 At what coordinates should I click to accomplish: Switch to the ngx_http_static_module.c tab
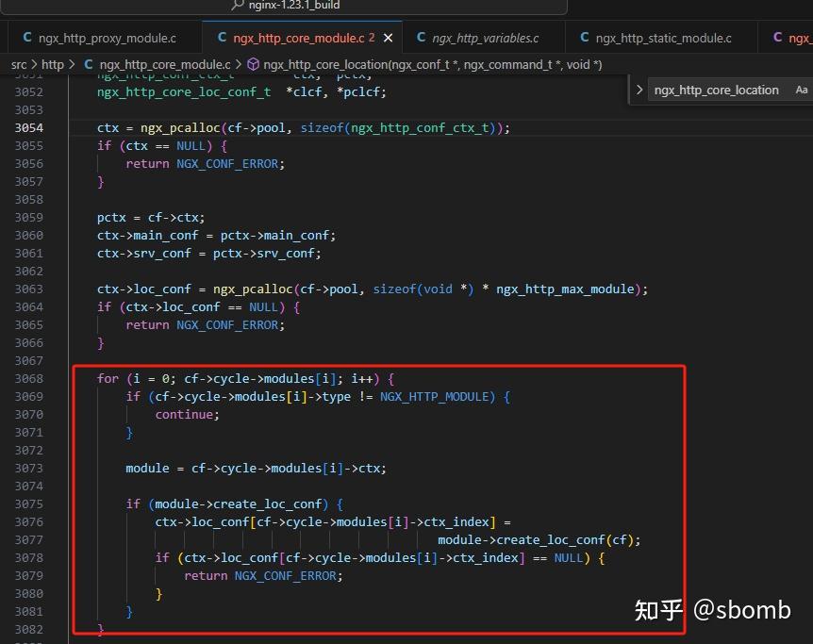click(x=663, y=38)
